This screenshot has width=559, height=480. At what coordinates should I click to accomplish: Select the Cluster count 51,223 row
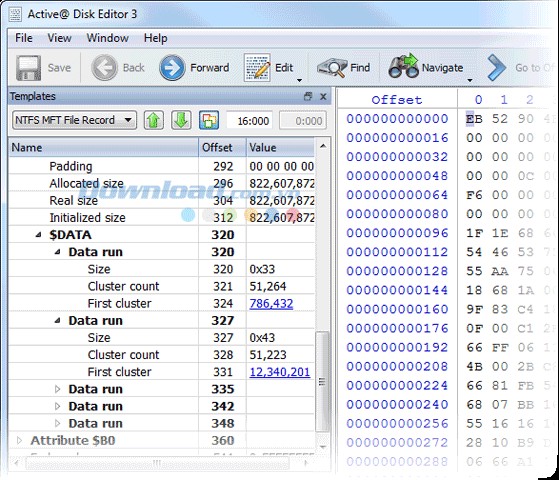tap(161, 354)
